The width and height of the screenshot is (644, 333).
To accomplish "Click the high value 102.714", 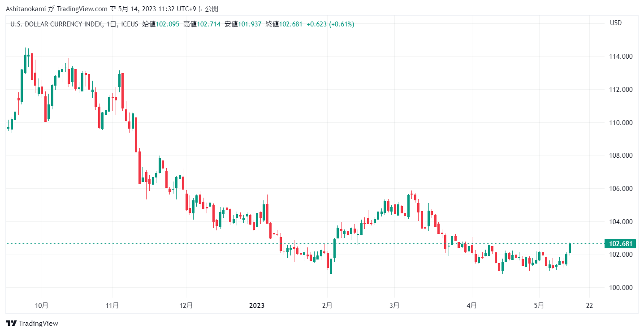I will tap(208, 24).
